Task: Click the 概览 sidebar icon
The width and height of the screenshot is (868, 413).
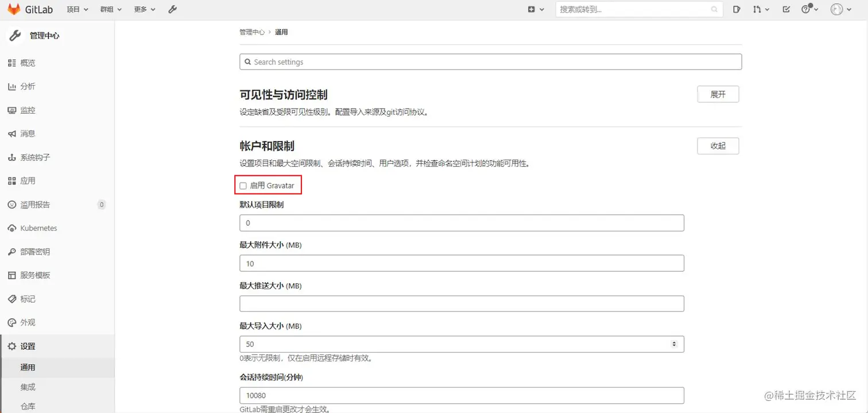Action: click(11, 63)
